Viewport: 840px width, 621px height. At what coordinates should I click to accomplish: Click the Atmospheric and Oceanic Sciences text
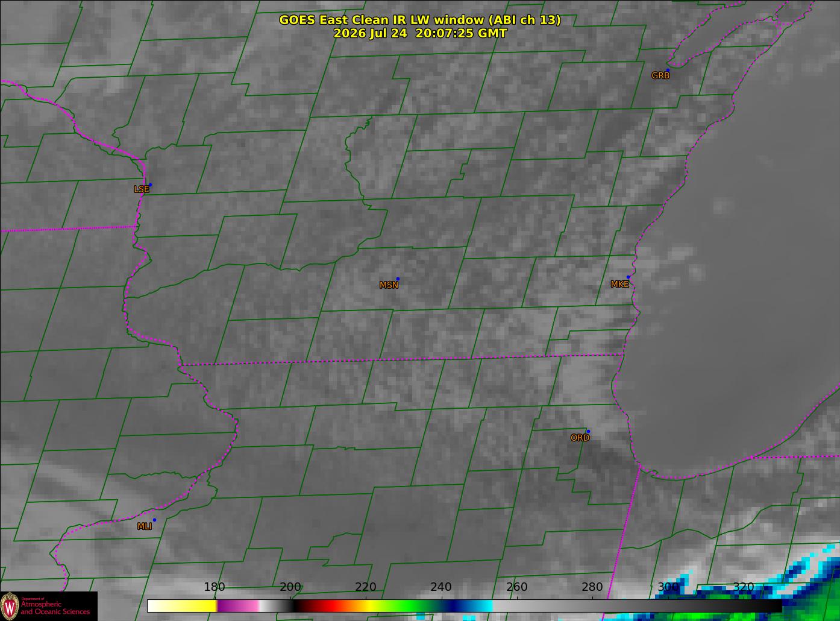click(55, 608)
